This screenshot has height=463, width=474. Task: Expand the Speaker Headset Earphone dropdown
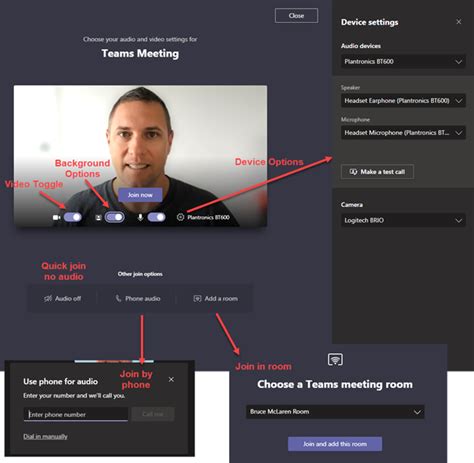pos(403,101)
